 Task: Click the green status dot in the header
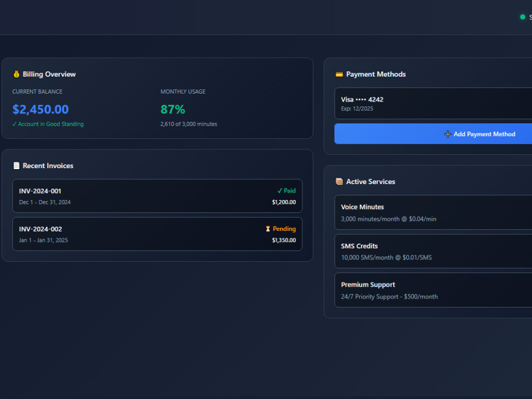tap(522, 17)
